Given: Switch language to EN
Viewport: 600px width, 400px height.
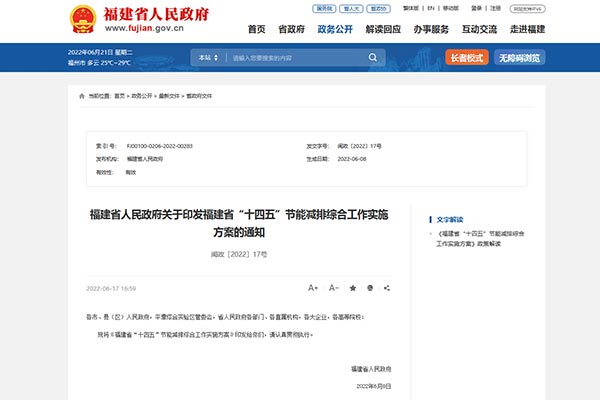Looking at the screenshot, I should pyautogui.click(x=430, y=8).
